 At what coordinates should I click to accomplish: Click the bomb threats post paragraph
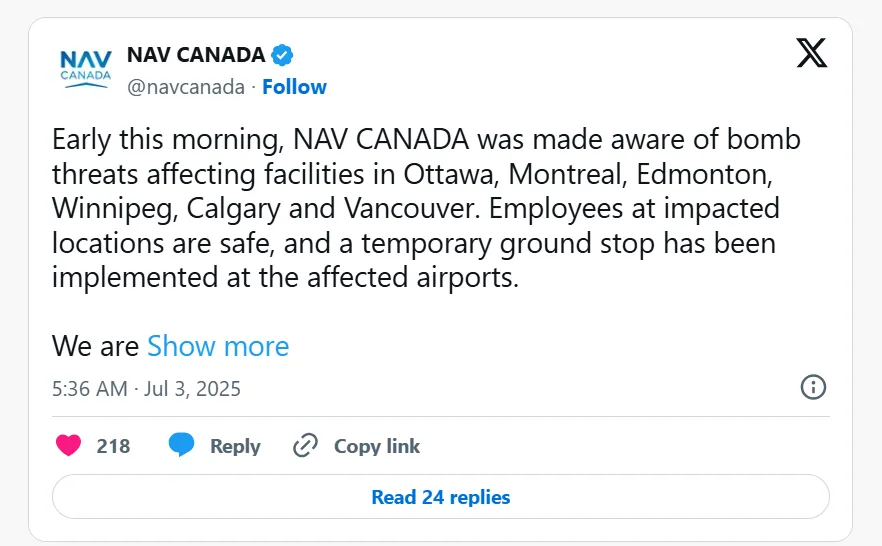426,209
